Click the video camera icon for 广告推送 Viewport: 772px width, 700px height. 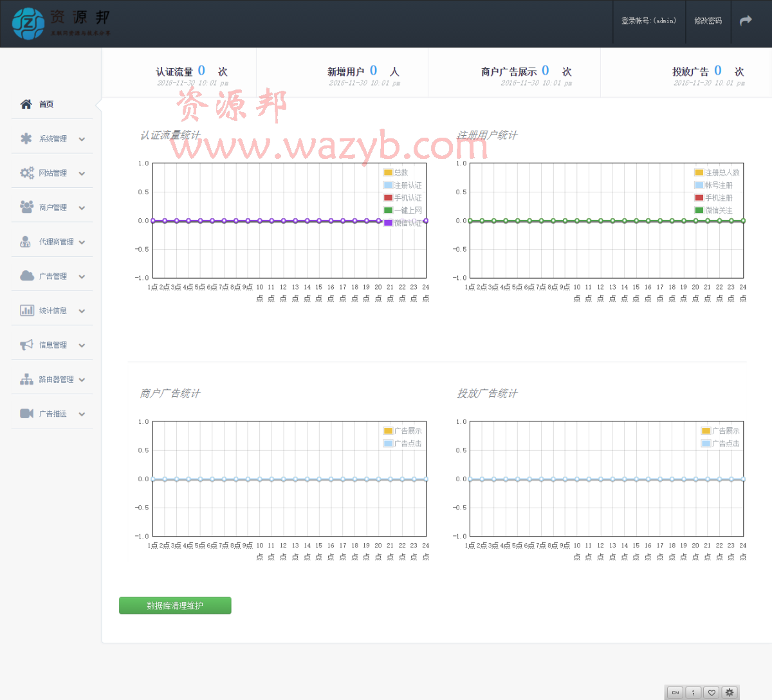[26, 414]
